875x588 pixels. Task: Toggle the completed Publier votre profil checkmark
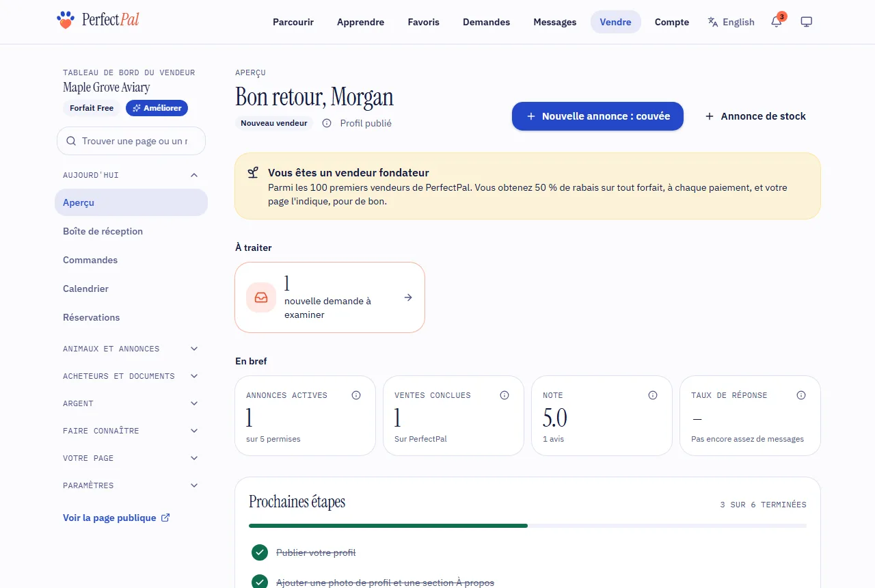coord(260,552)
